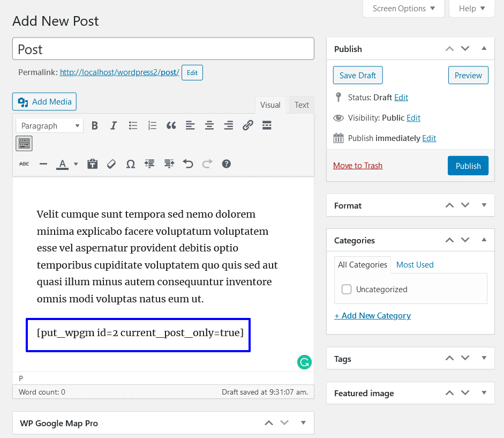Check the Uncategorized category checkbox

(347, 289)
